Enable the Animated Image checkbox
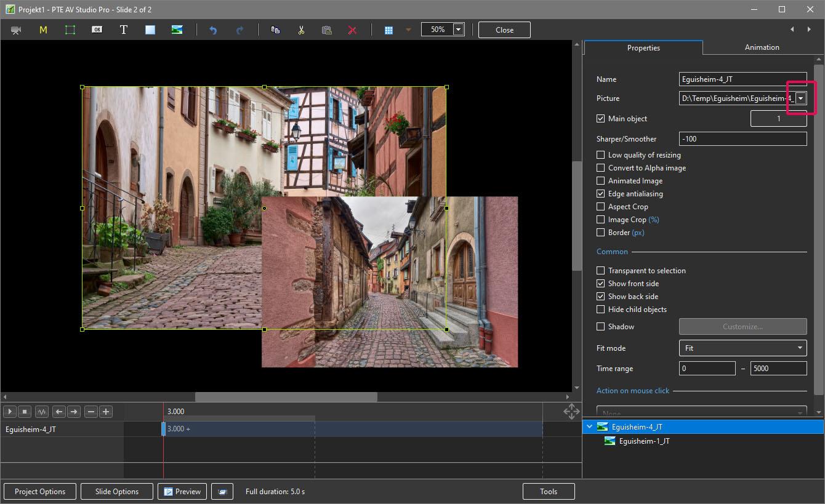This screenshot has width=825, height=504. [601, 181]
